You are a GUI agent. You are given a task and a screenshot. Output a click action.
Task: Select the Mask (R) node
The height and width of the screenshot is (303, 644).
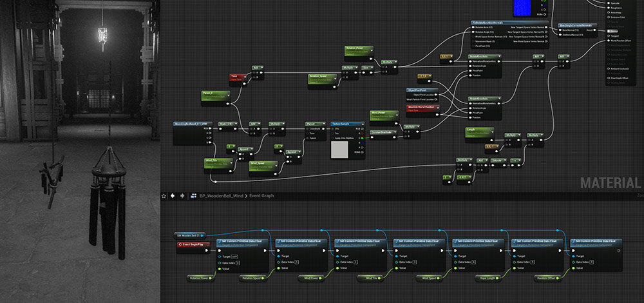point(228,126)
